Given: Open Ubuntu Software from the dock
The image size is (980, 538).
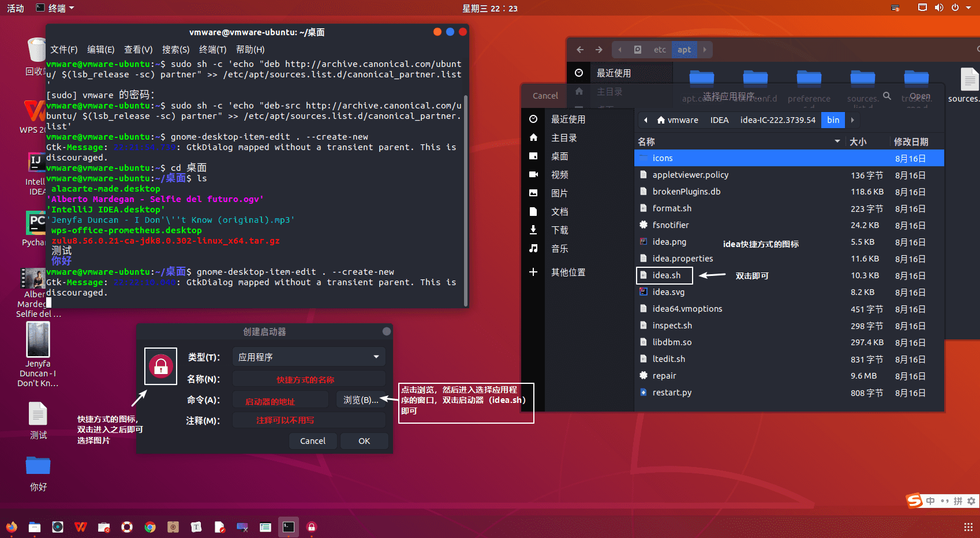Looking at the screenshot, I should pos(104,526).
